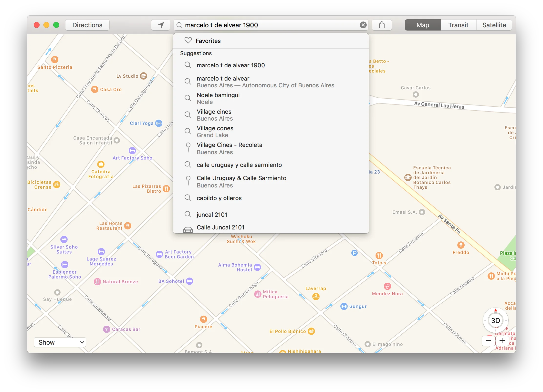This screenshot has width=543, height=392.
Task: Click El mago nino map marker
Action: pyautogui.click(x=368, y=344)
